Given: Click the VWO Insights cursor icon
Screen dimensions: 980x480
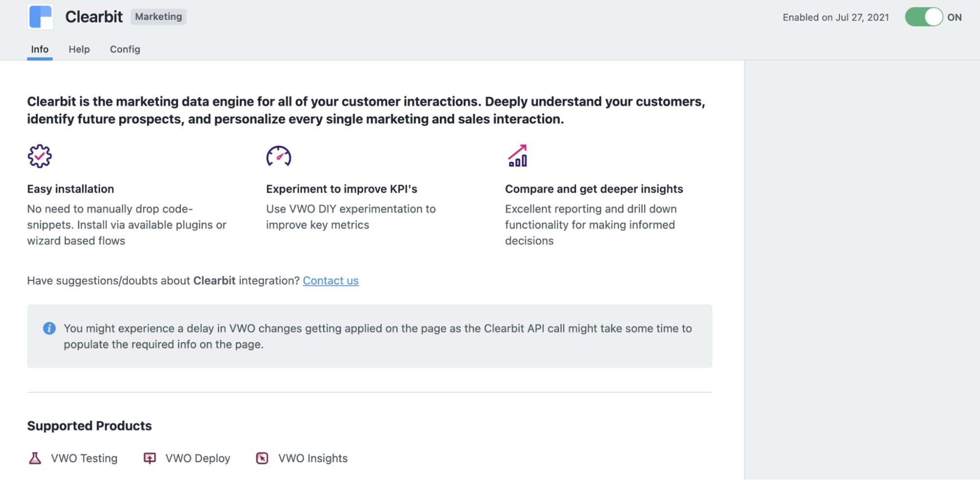Looking at the screenshot, I should (262, 458).
